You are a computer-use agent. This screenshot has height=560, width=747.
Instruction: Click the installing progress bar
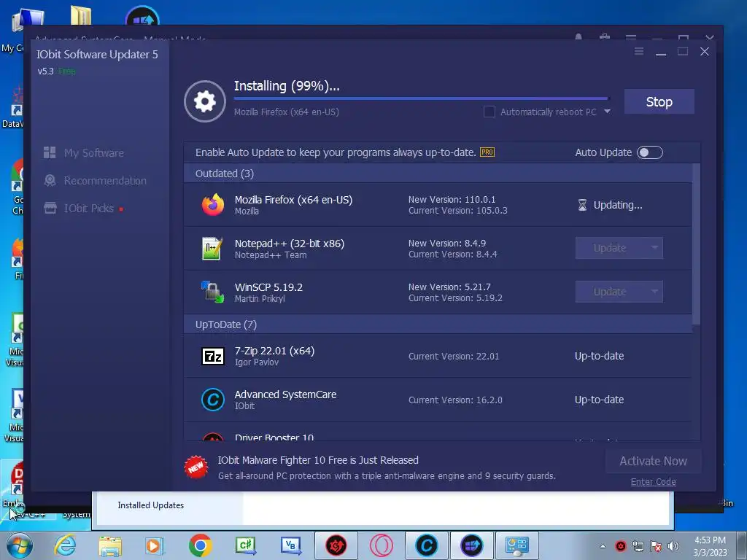[421, 98]
